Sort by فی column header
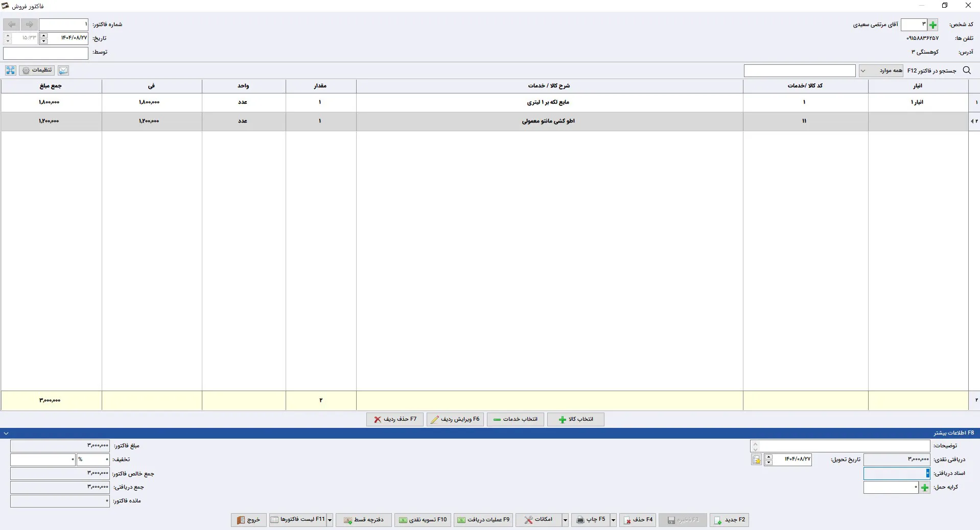 (x=152, y=86)
